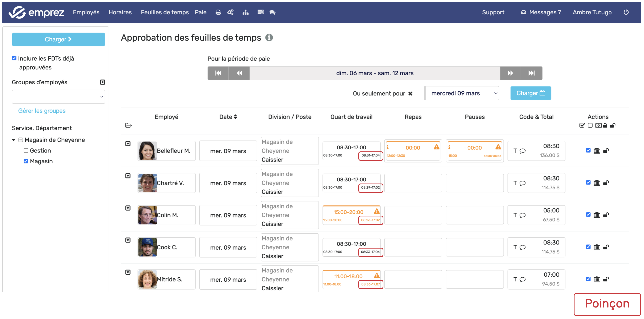Open the mercredi 09 mars day selector

pos(462,93)
